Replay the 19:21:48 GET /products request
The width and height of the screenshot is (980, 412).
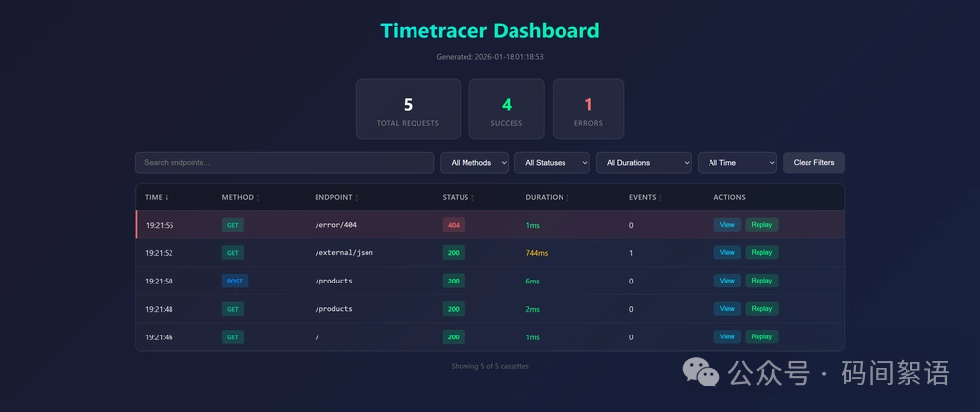pos(761,309)
